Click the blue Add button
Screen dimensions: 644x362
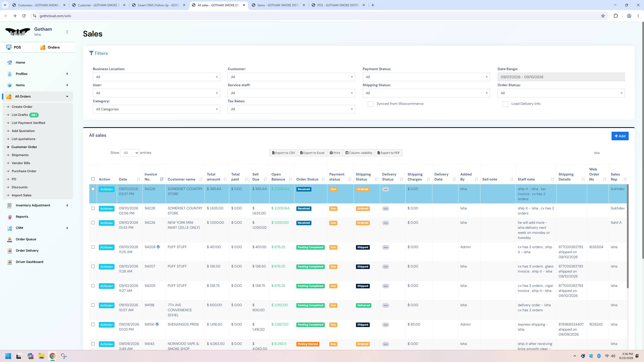[x=620, y=136]
